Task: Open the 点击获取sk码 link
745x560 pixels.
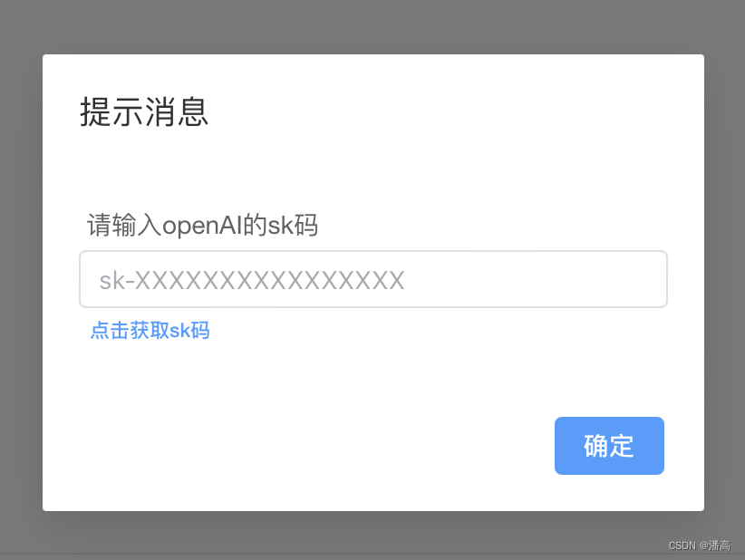Action: coord(150,330)
